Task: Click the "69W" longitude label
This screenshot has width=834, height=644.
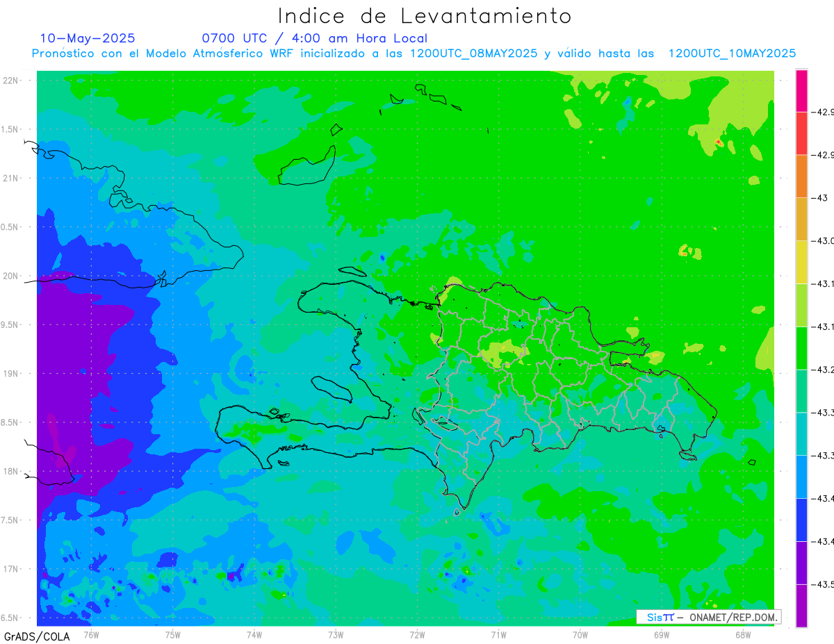Action: click(662, 634)
